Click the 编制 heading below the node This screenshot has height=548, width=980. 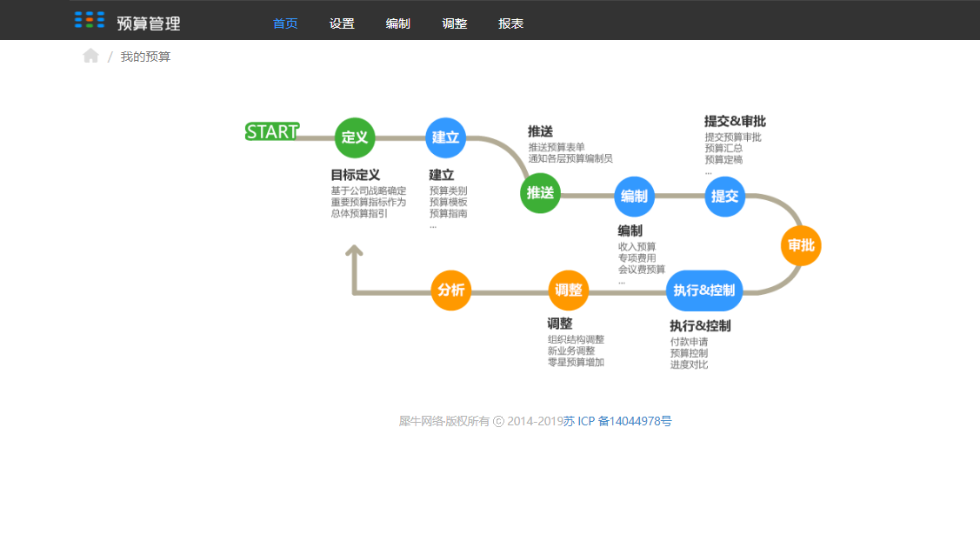click(630, 231)
